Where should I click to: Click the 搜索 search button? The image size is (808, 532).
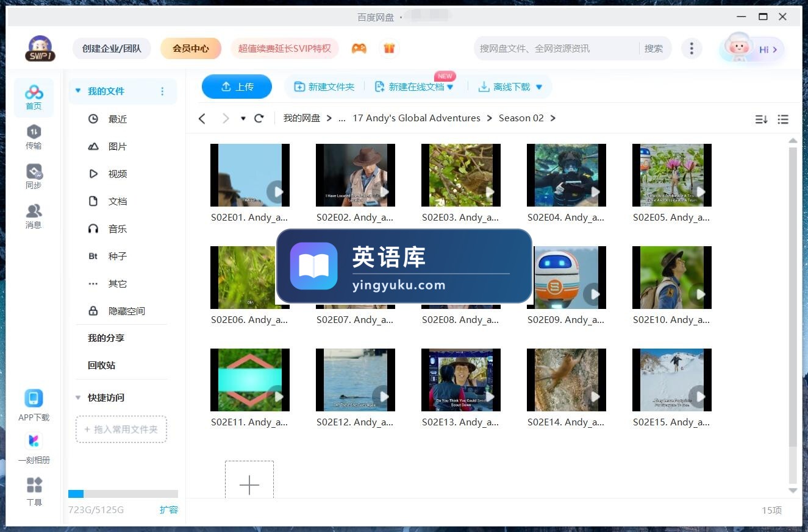[654, 48]
